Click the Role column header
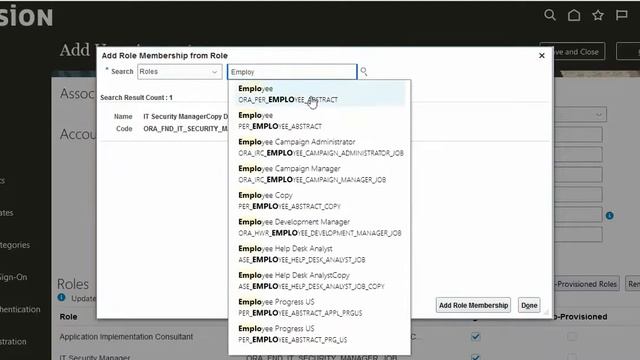 (69, 317)
